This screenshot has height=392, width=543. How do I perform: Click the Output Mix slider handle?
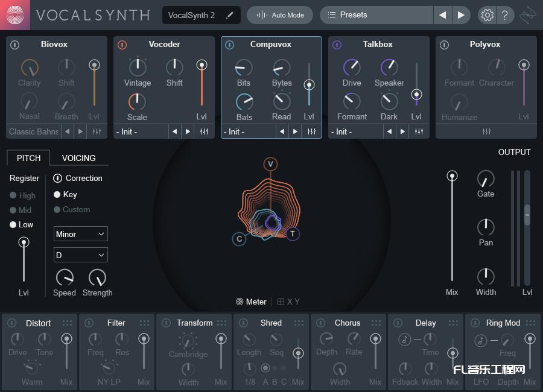(452, 175)
